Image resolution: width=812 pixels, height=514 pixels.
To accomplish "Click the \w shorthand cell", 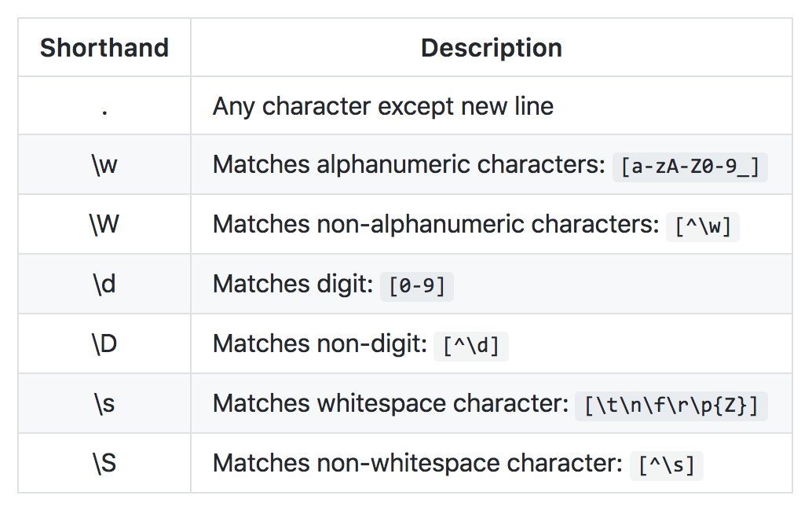I will point(104,165).
